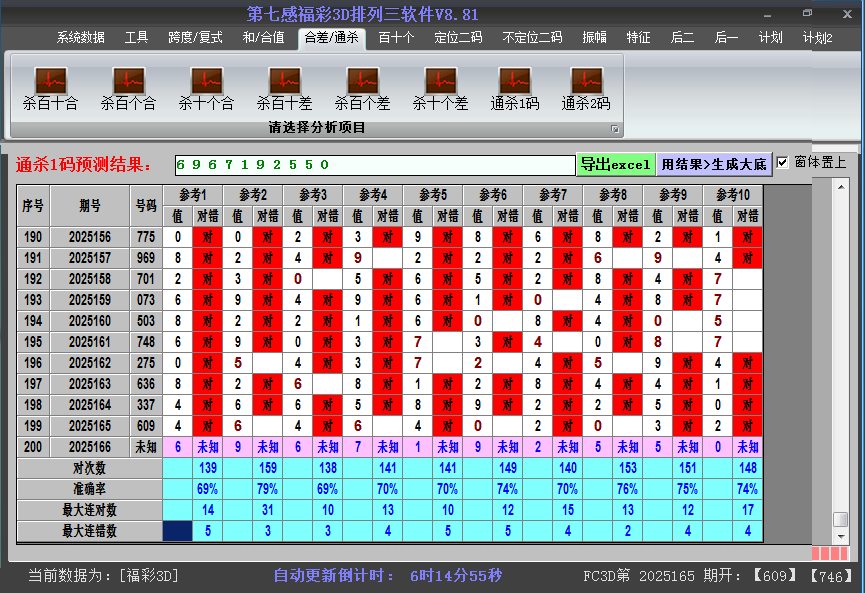The width and height of the screenshot is (865, 593).
Task: Click the 参考1 column header
Action: click(x=193, y=195)
